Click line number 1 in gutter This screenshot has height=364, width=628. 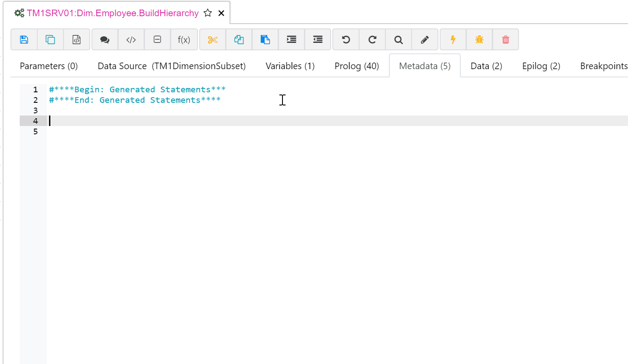(x=35, y=89)
